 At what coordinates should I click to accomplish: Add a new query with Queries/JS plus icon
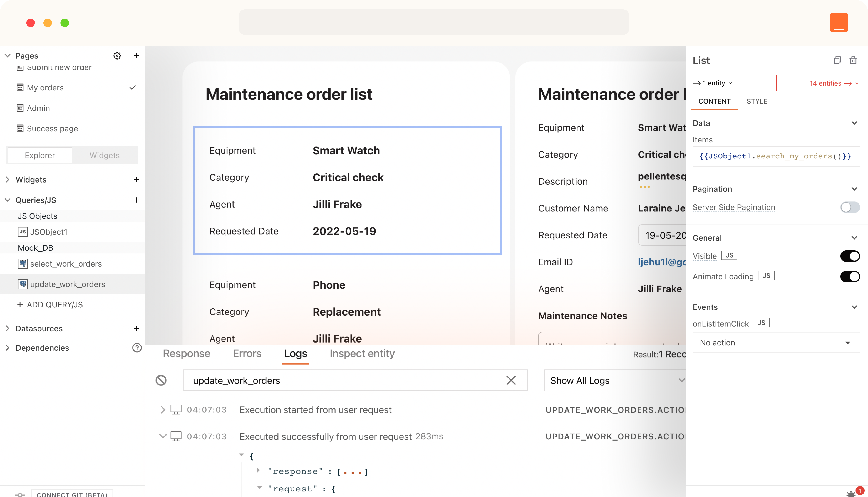point(137,200)
